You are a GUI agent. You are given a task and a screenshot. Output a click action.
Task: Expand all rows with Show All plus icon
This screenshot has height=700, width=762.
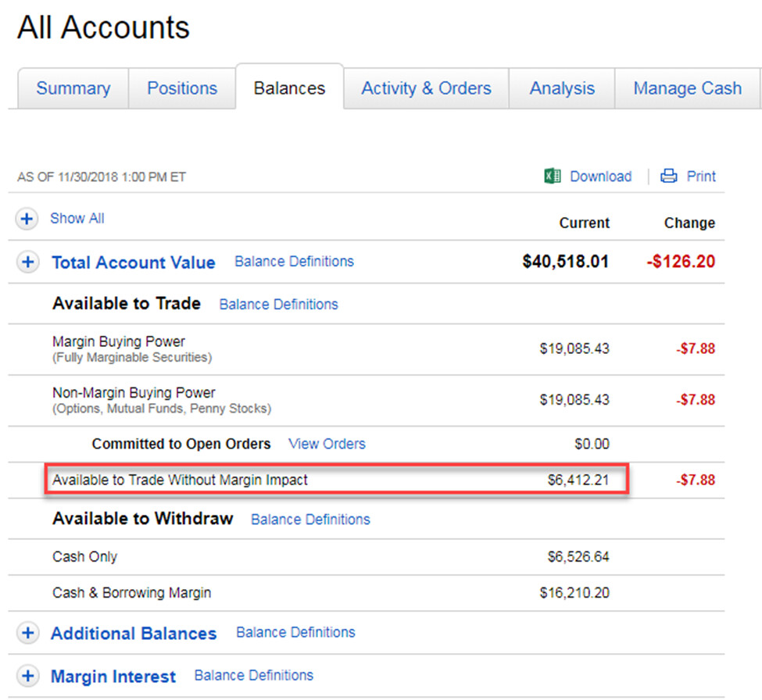tap(27, 220)
